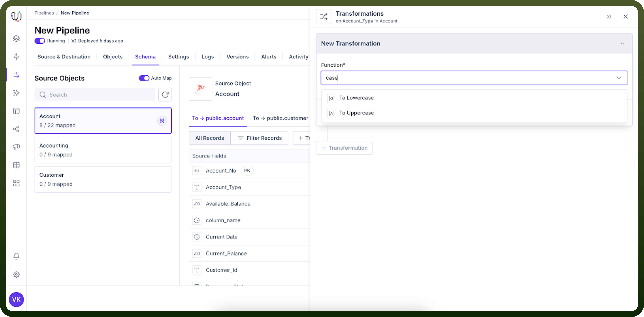Viewport: 644px width, 317px height.
Task: Select the To public.customer tab
Action: [281, 118]
